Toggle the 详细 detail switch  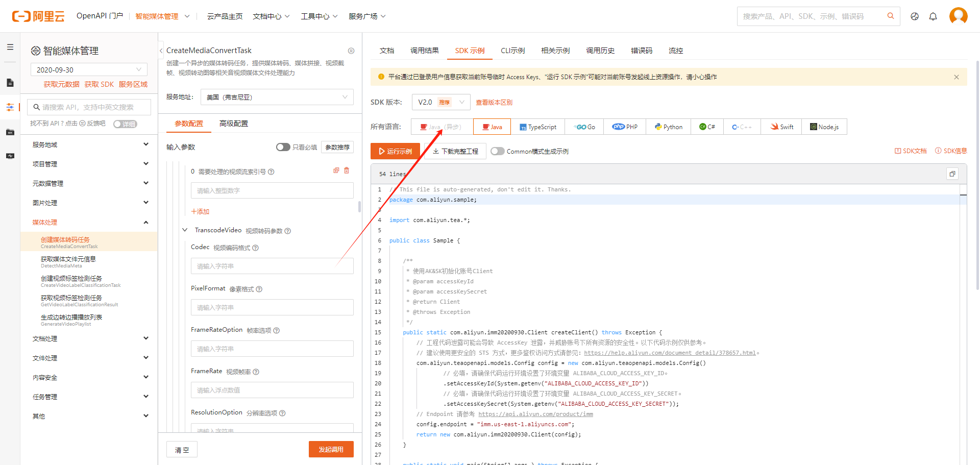point(125,124)
